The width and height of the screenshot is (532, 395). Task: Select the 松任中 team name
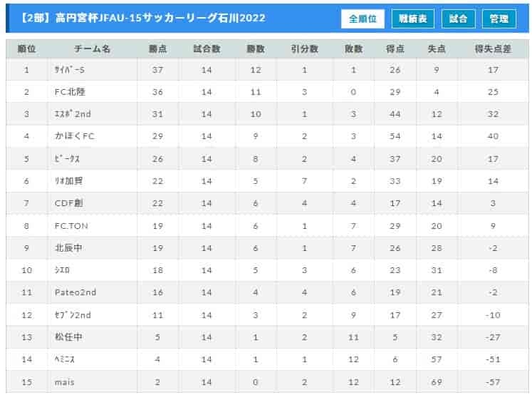tap(68, 337)
